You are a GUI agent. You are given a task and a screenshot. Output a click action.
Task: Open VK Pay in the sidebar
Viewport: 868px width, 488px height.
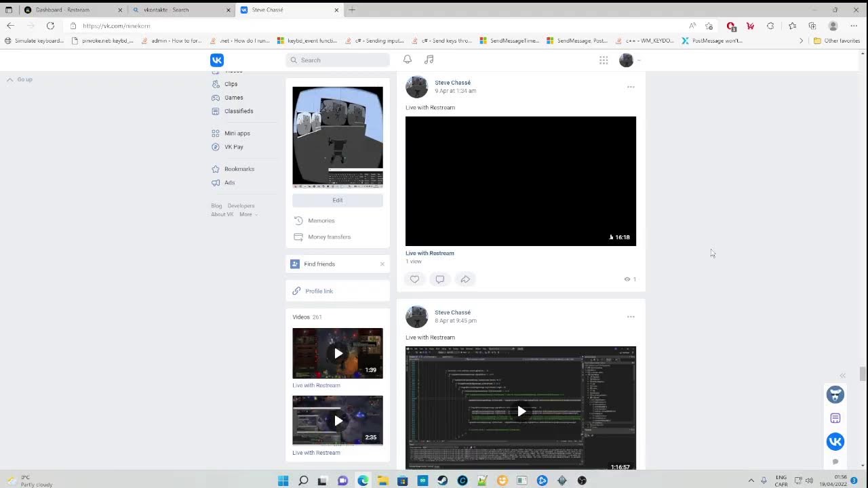(x=233, y=147)
